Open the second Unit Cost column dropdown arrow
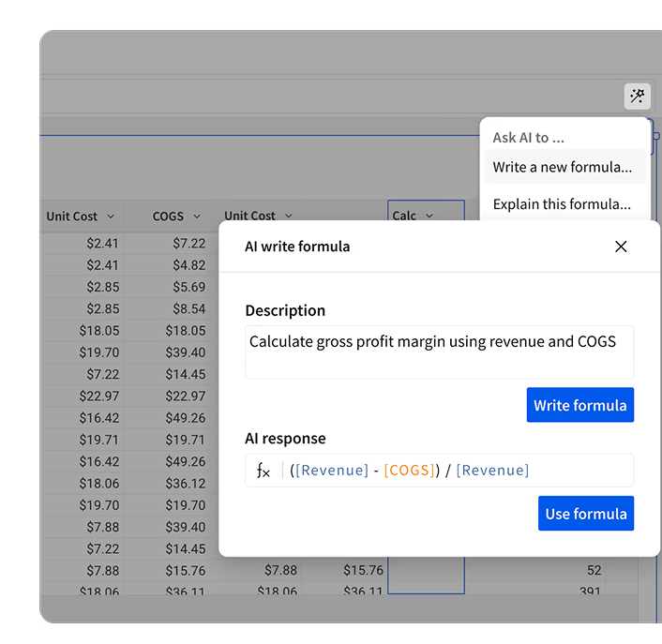This screenshot has width=662, height=644. (x=288, y=217)
